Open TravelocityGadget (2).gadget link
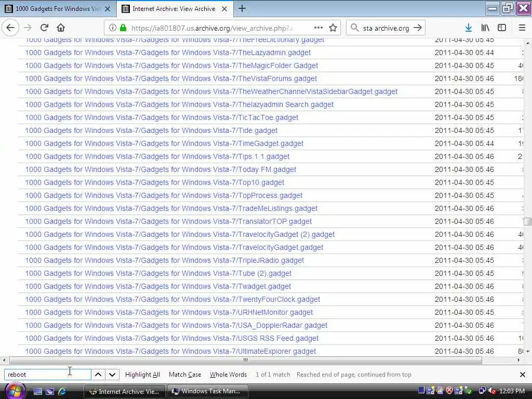532x399 pixels. (180, 234)
